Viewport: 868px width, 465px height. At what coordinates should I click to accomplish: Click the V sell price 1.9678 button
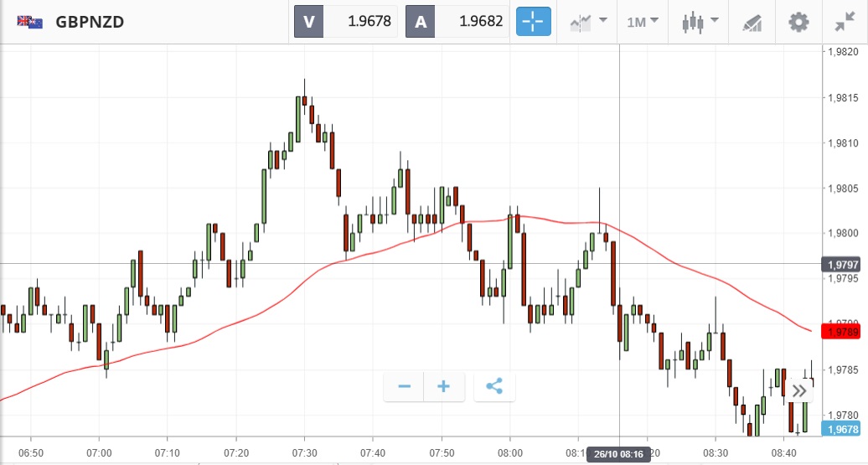[346, 22]
